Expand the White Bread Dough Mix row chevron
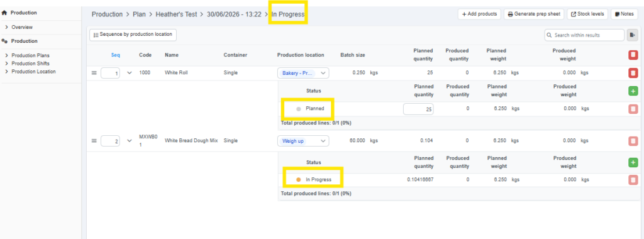This screenshot has width=644, height=239. (x=130, y=140)
